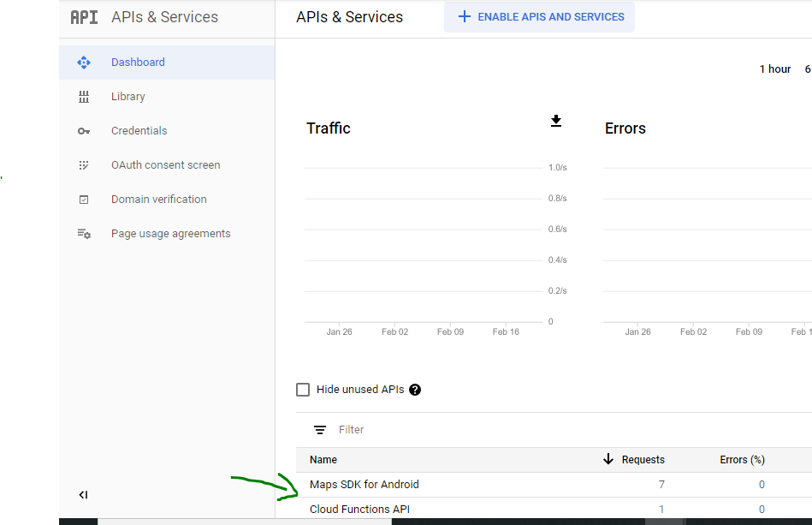Click Maps SDK errors value 0
Image resolution: width=812 pixels, height=525 pixels.
pos(762,485)
